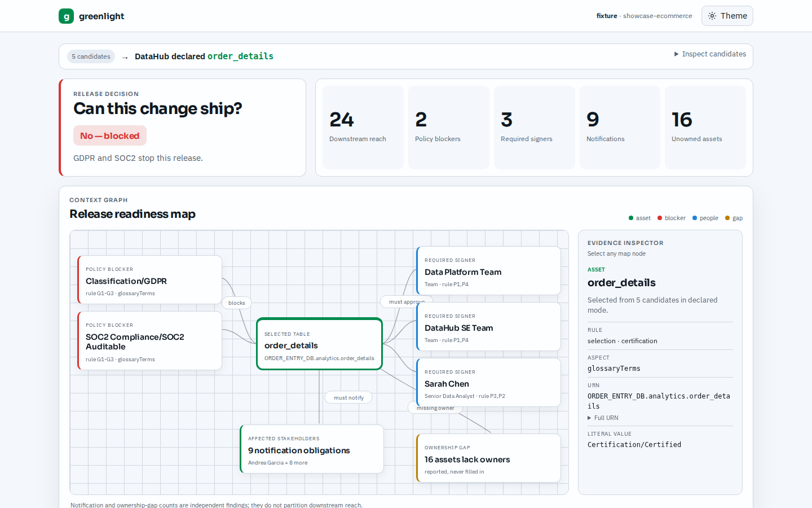This screenshot has height=508, width=812.
Task: Expand the Full URN disclosure
Action: pos(603,418)
